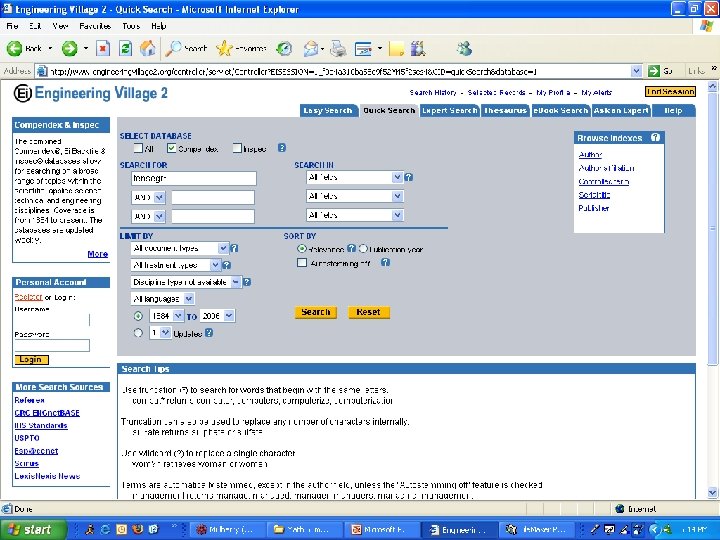
Task: Open All languages dropdown
Action: [x=163, y=299]
